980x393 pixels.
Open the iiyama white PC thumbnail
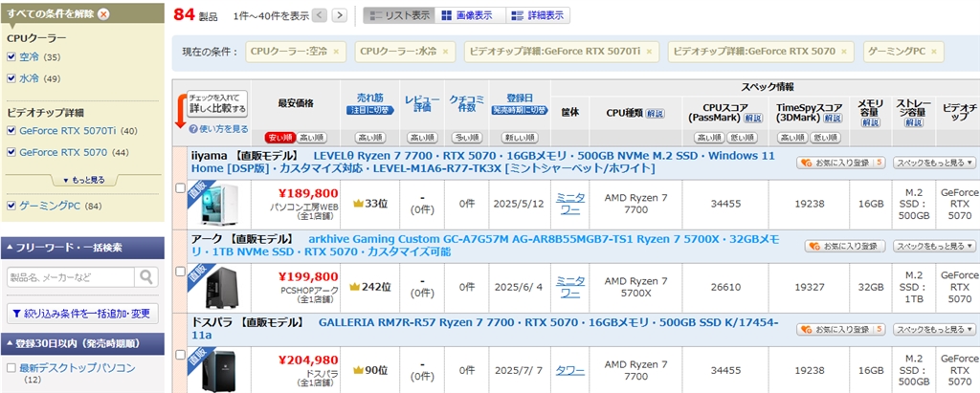[x=218, y=205]
